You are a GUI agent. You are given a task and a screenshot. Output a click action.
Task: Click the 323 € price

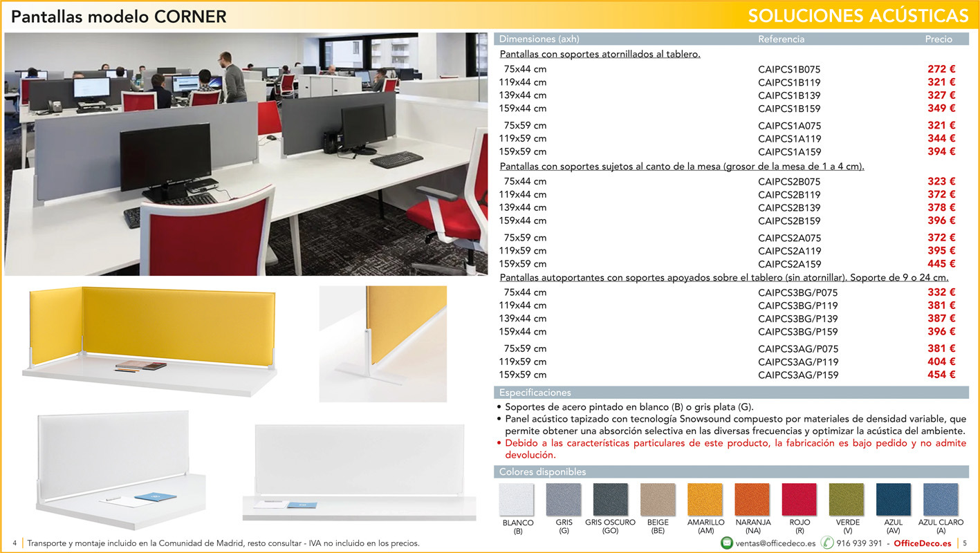tap(941, 181)
